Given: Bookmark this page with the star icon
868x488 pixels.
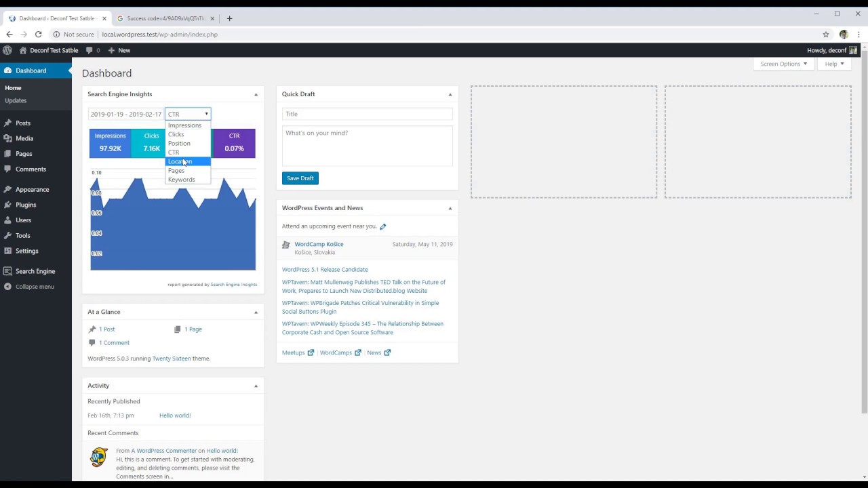Looking at the screenshot, I should pyautogui.click(x=826, y=35).
